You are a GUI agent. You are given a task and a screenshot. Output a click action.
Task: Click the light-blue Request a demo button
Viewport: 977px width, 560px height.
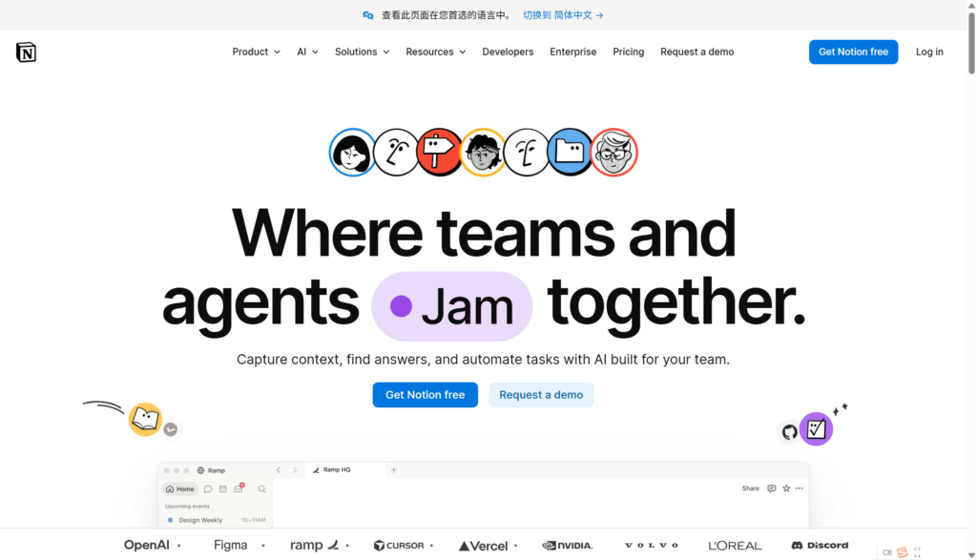point(541,394)
